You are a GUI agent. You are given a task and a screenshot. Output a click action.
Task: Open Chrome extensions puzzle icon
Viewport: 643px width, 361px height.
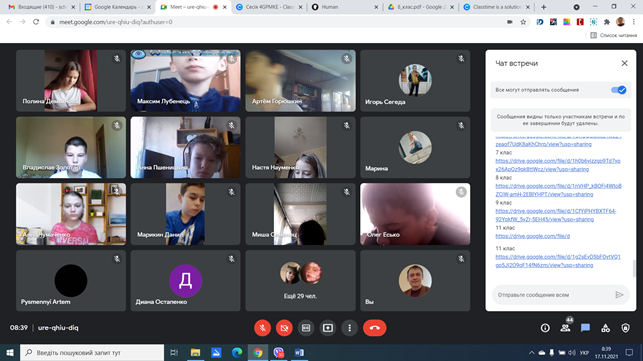607,22
